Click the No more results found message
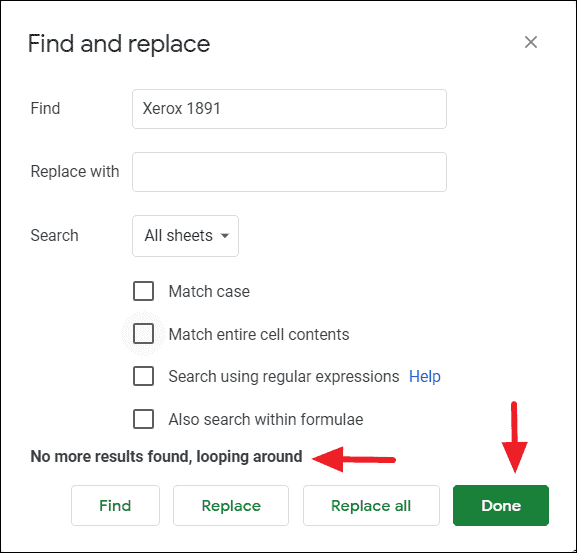The height and width of the screenshot is (553, 577). [x=166, y=457]
